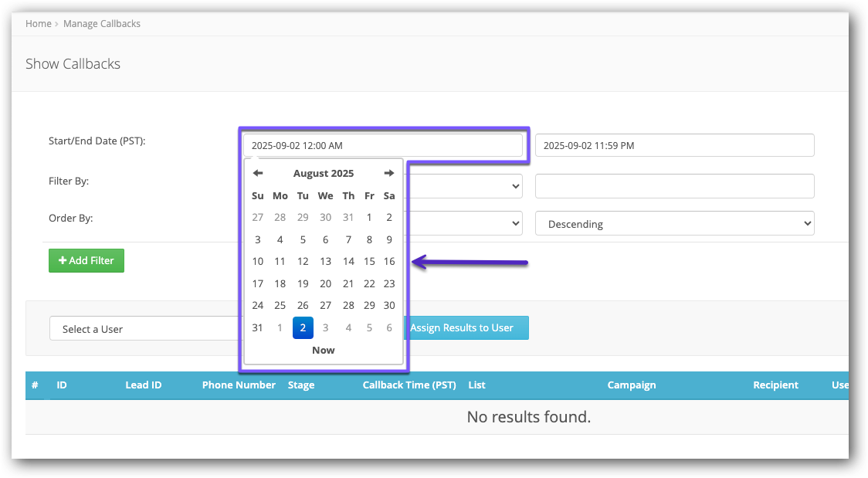Open the Home breadcrumb link
The width and height of the screenshot is (868, 478).
click(x=38, y=24)
